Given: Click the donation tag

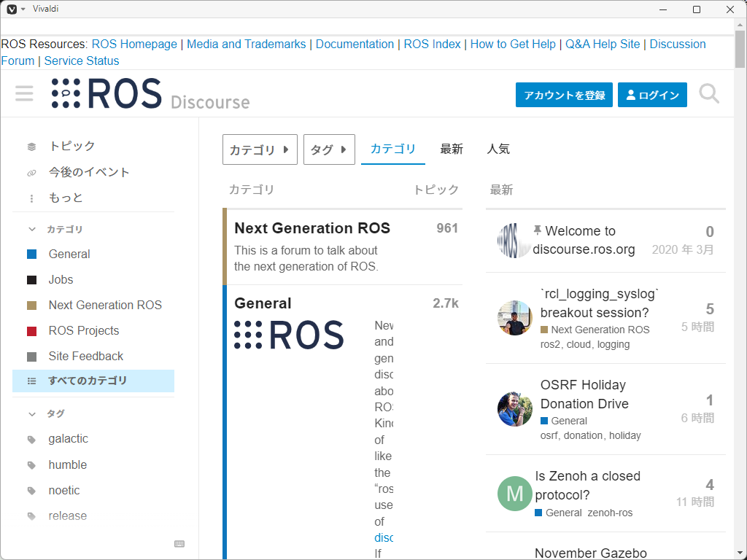Looking at the screenshot, I should (x=583, y=436).
